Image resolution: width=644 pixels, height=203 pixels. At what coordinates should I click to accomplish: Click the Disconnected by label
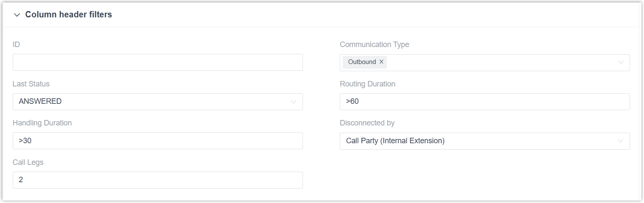(x=367, y=123)
